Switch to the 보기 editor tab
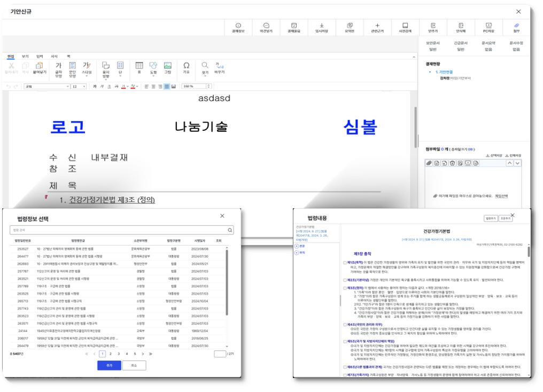Viewport: 543px width, 392px height. pyautogui.click(x=25, y=56)
